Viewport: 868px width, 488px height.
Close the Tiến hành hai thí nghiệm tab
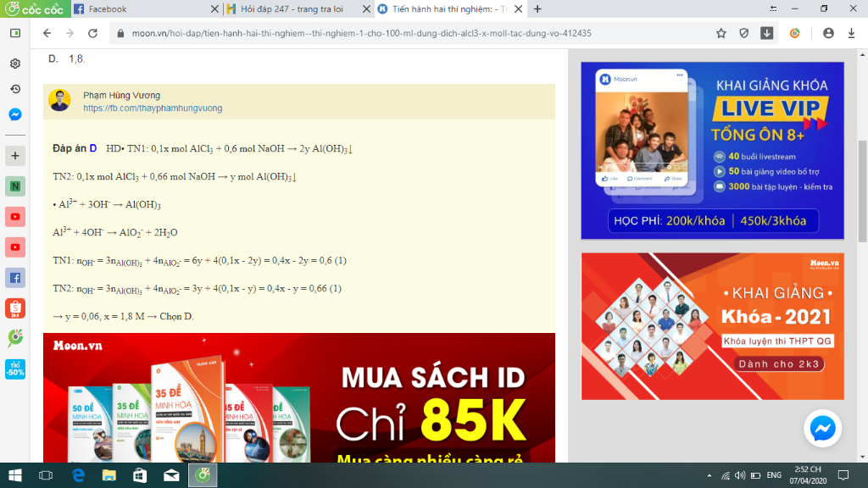[518, 8]
